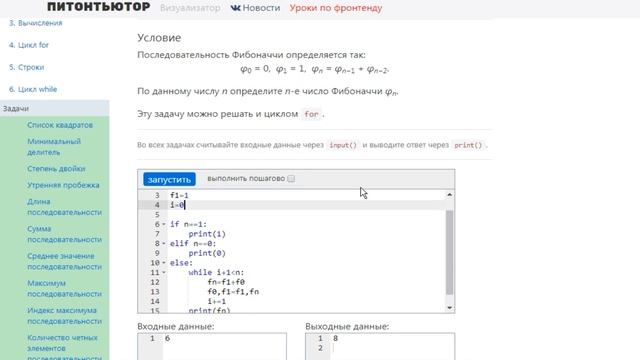
Task: Click the inline for code keyword
Action: tap(311, 114)
